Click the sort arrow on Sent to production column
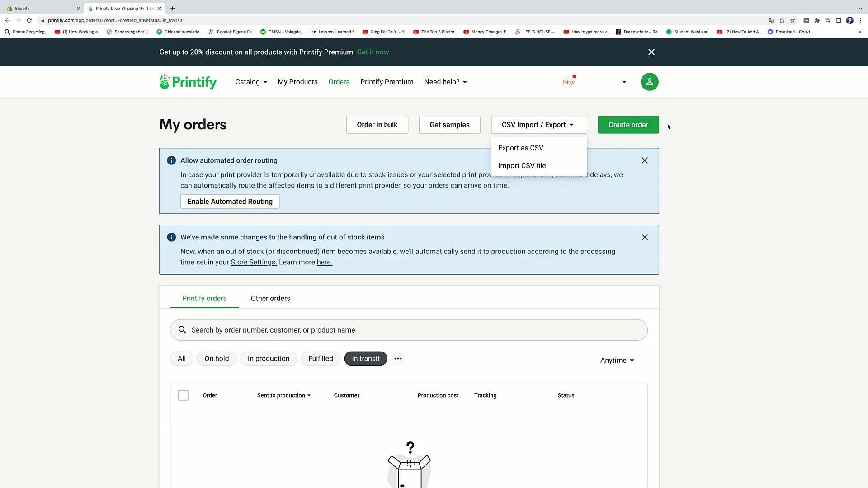Image resolution: width=868 pixels, height=488 pixels. click(x=309, y=395)
